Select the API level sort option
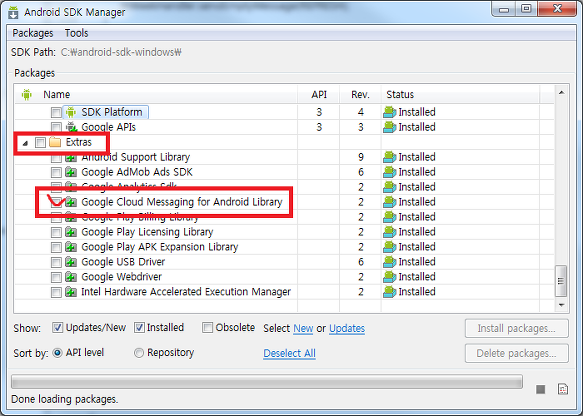This screenshot has height=416, width=583. pyautogui.click(x=57, y=352)
